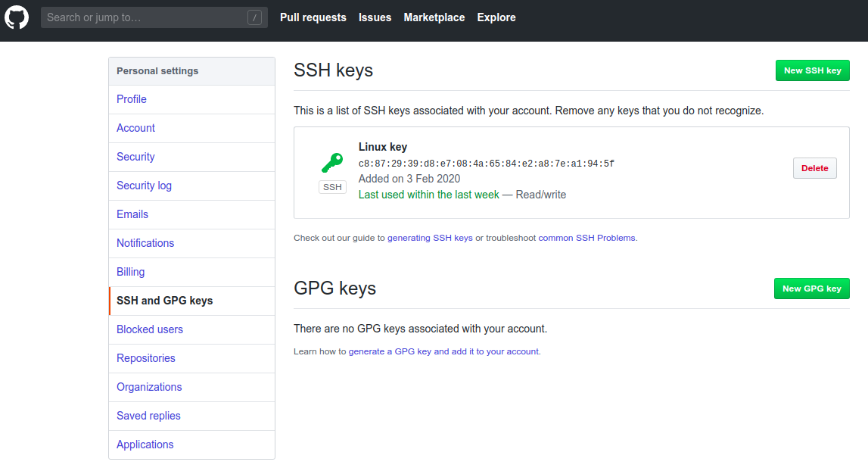Go to Marketplace in top navigation
The width and height of the screenshot is (868, 468).
point(434,17)
